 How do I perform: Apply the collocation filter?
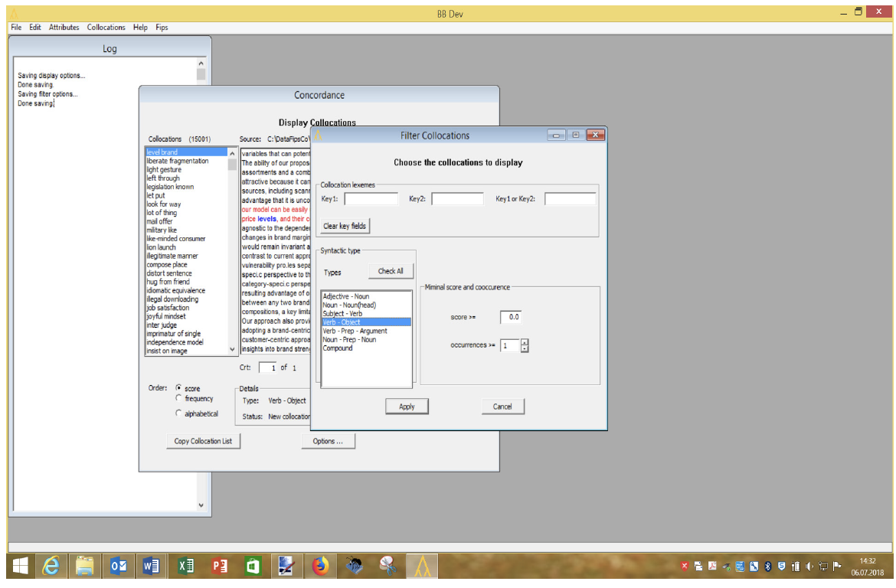(407, 406)
